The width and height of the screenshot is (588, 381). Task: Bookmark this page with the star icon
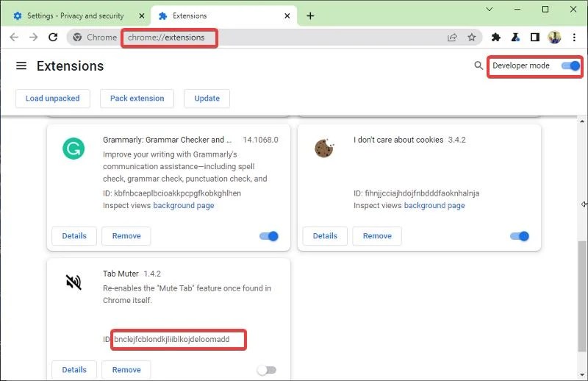tap(472, 38)
